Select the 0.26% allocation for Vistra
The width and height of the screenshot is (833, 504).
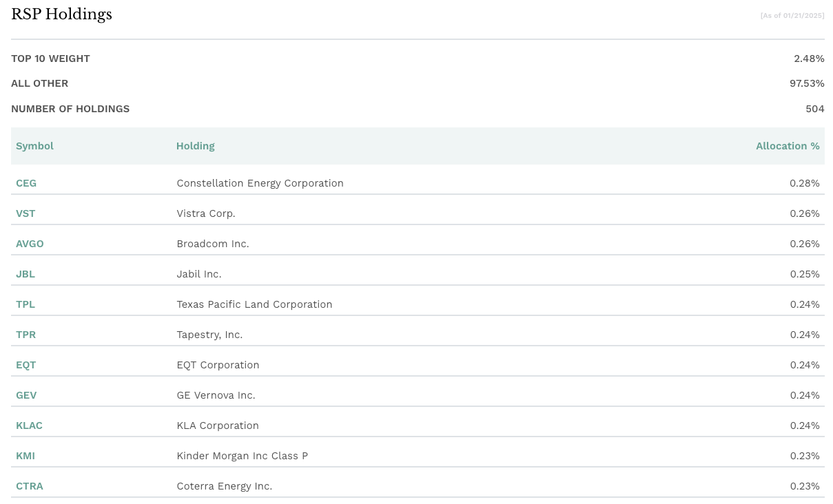[x=805, y=213]
